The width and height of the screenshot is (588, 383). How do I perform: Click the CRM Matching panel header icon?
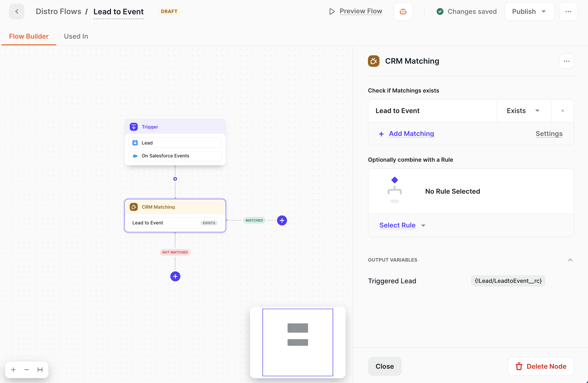pos(373,61)
